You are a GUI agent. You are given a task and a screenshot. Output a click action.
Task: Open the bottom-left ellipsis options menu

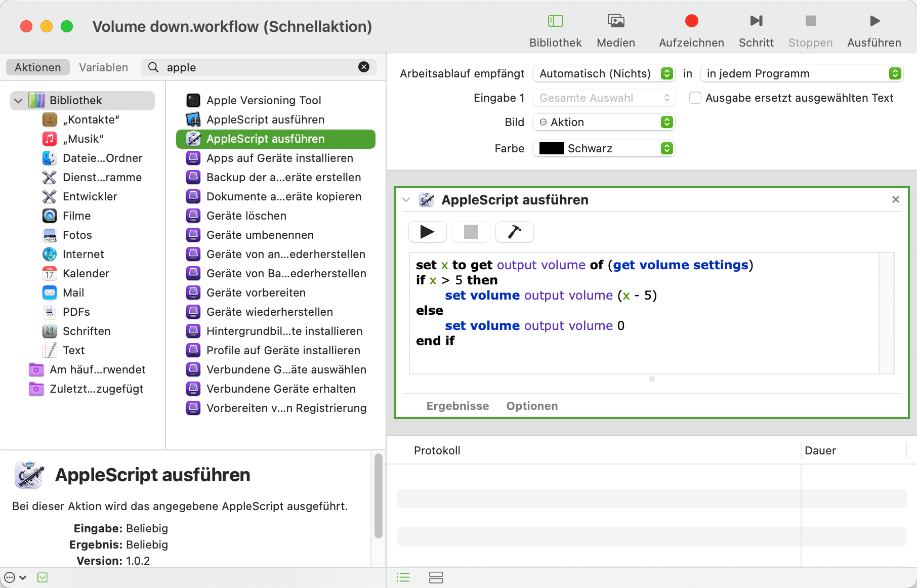click(x=15, y=577)
